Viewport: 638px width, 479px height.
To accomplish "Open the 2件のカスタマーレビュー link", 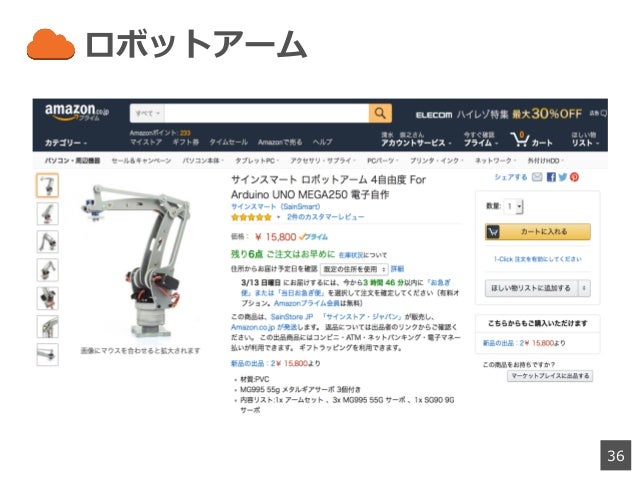I will [x=326, y=217].
